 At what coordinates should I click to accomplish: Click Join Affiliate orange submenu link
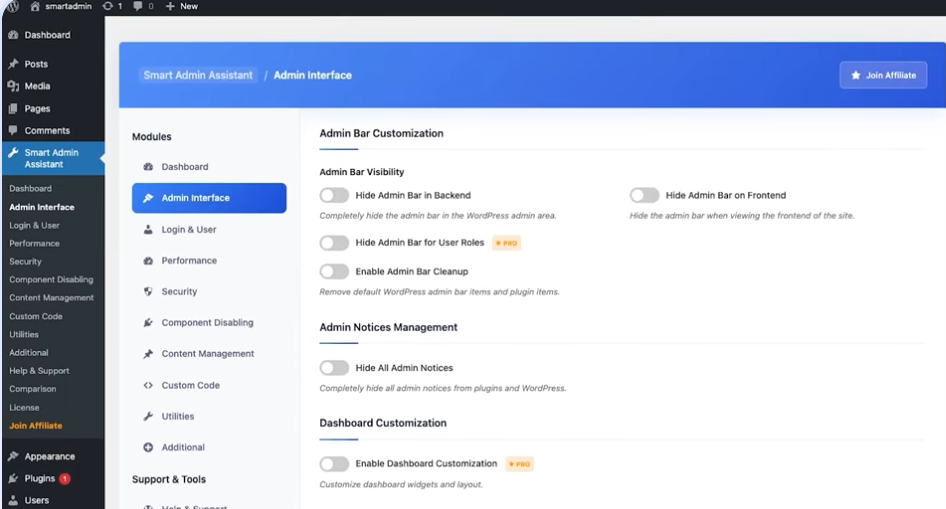click(36, 426)
